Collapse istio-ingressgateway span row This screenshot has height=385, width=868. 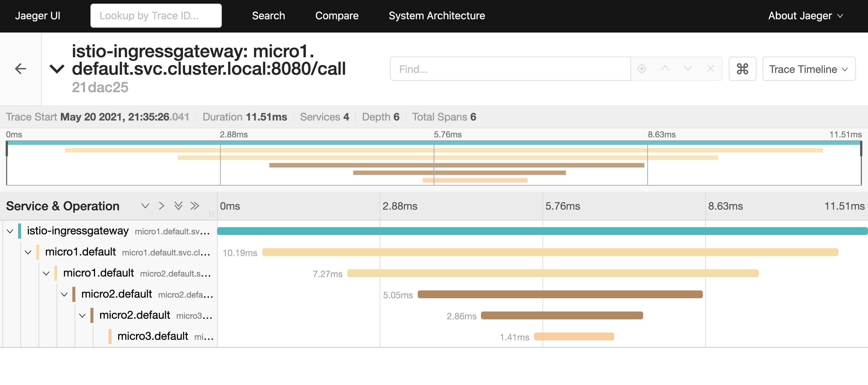tap(10, 231)
